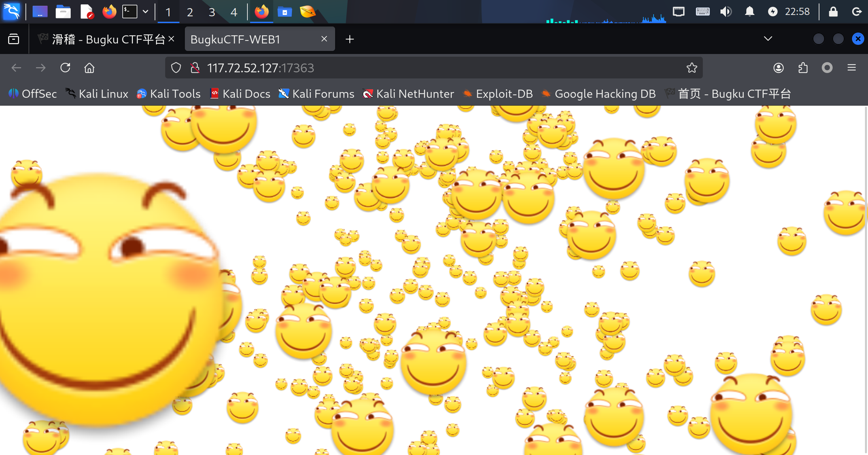Open the Kali Linux bookmark
Viewport: 868px width, 455px height.
97,94
